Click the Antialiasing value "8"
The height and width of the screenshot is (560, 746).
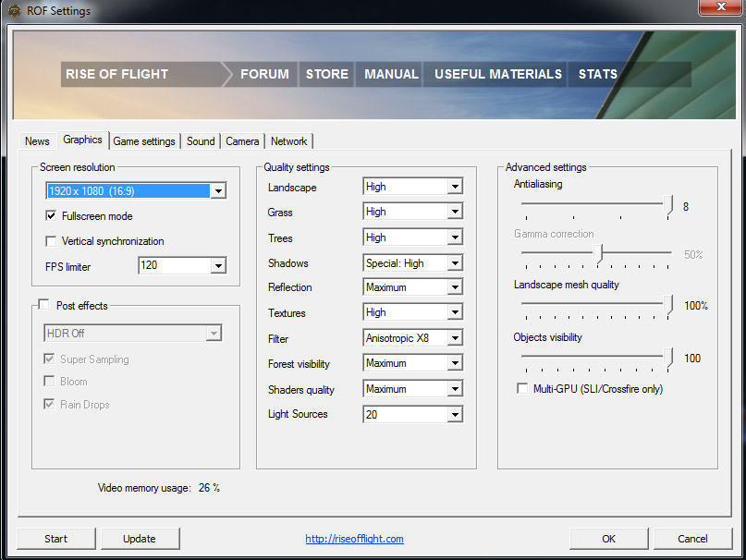point(686,206)
